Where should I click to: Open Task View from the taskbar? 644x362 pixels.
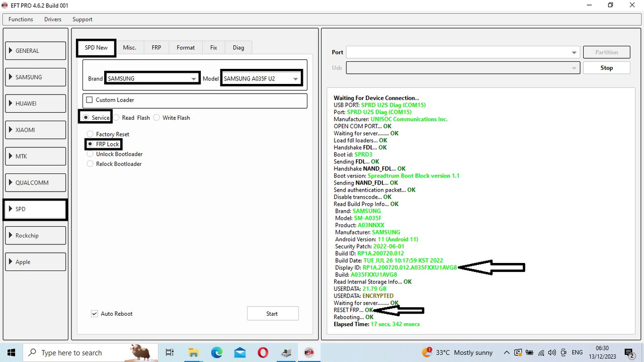pos(170,352)
